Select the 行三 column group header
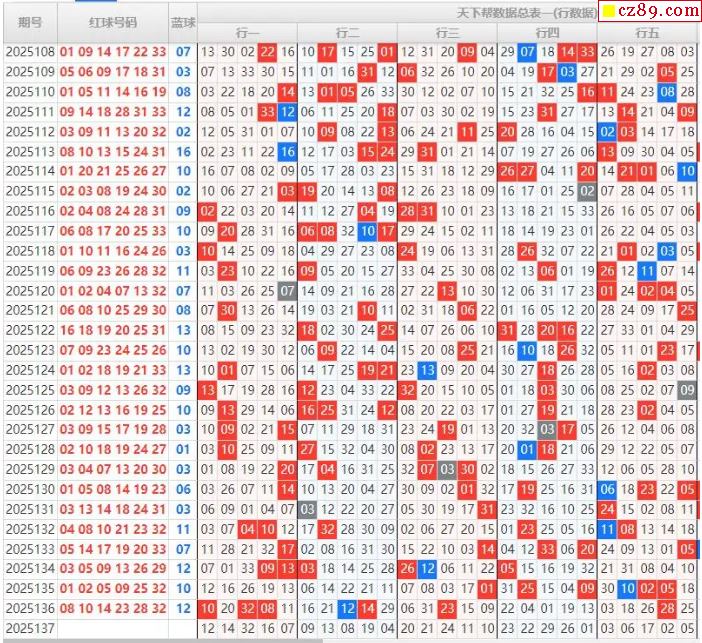Viewport: 702px width, 643px height. point(447,33)
